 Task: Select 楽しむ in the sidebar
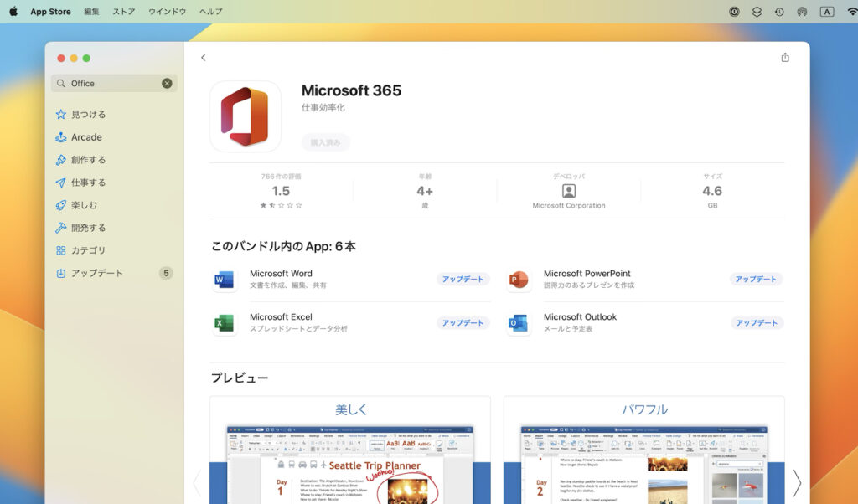coord(84,204)
